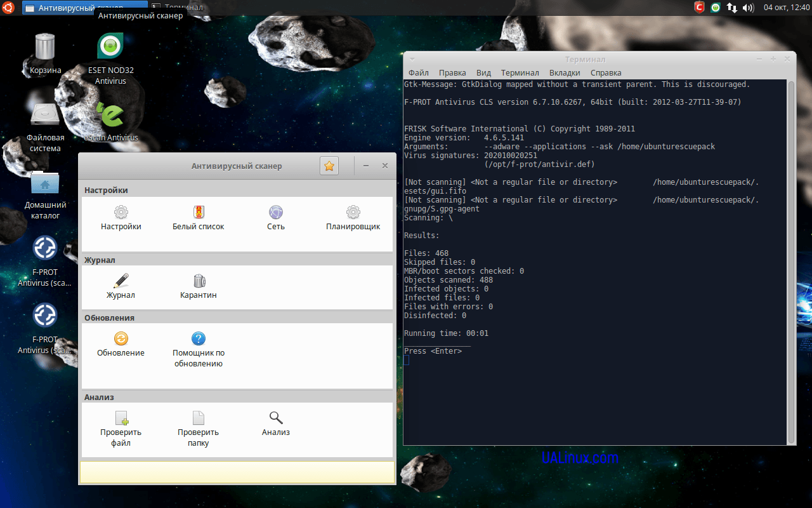
Task: Maximize the Терминал window with the plus button
Action: pyautogui.click(x=773, y=59)
